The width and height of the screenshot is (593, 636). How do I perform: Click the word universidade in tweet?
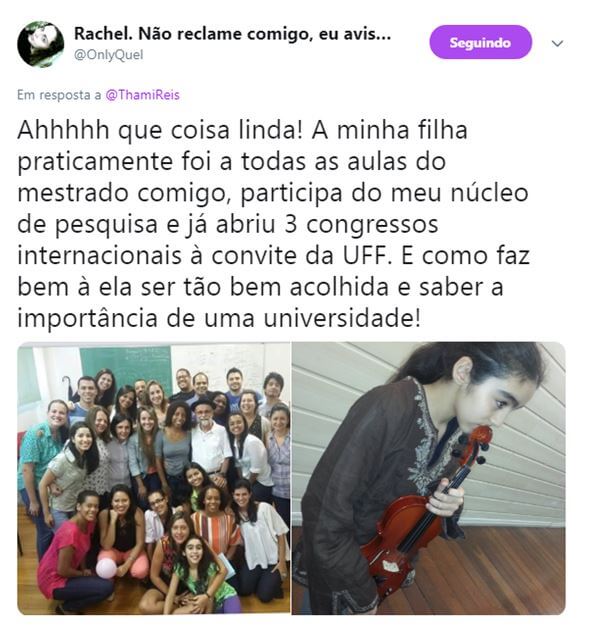[342, 318]
